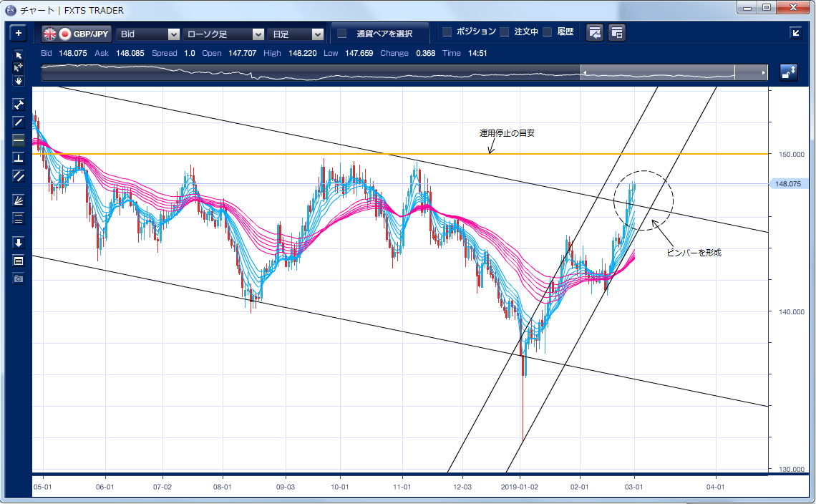816x504 pixels.
Task: Click the camera screenshot icon
Action: [18, 278]
